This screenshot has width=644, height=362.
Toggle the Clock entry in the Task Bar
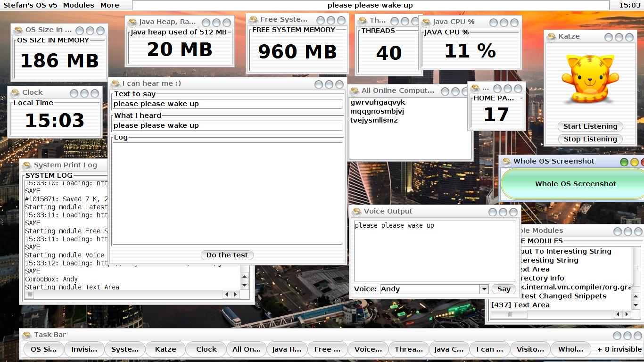206,349
